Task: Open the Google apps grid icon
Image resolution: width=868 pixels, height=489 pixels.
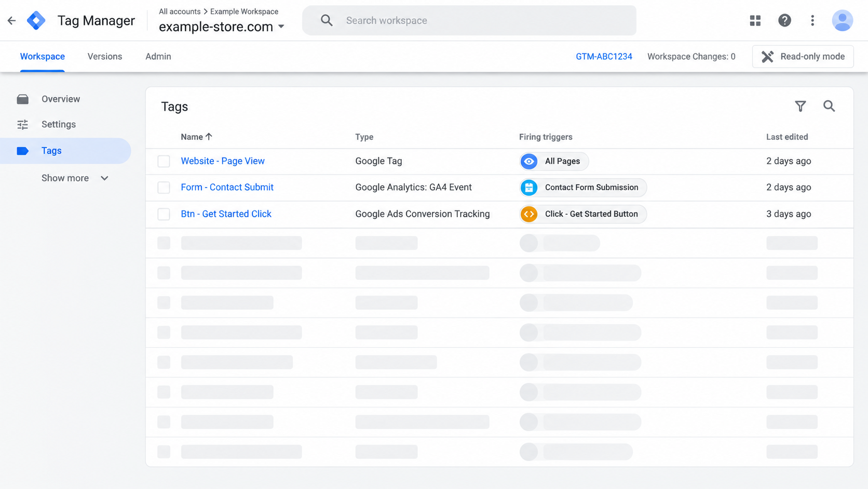Action: (x=755, y=20)
